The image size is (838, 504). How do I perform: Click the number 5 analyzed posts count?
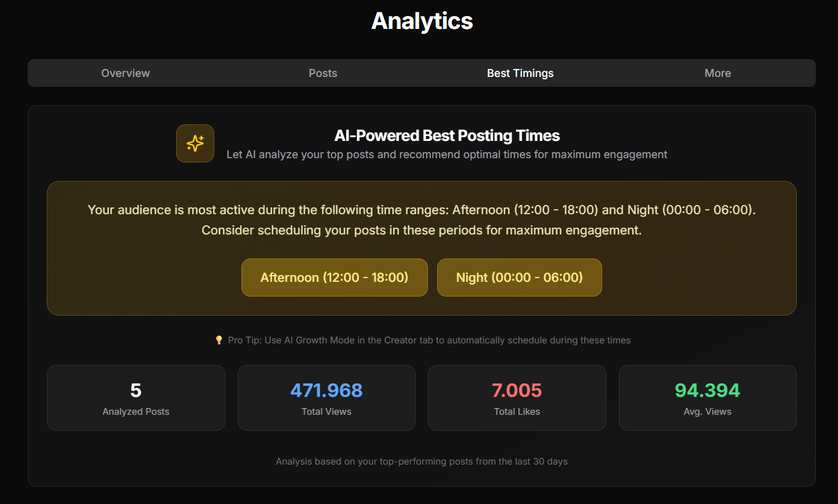tap(136, 390)
